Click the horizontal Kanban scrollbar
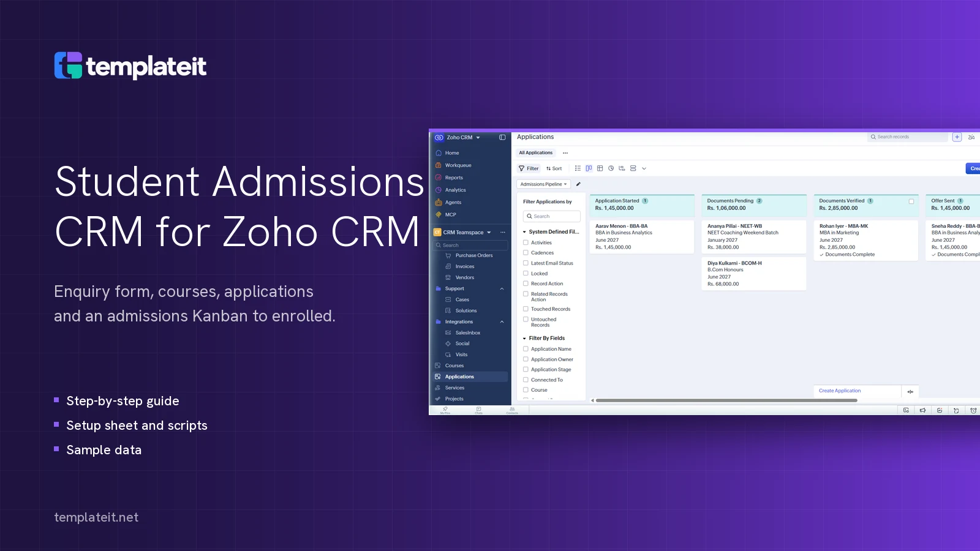The image size is (980, 551). pos(726,400)
